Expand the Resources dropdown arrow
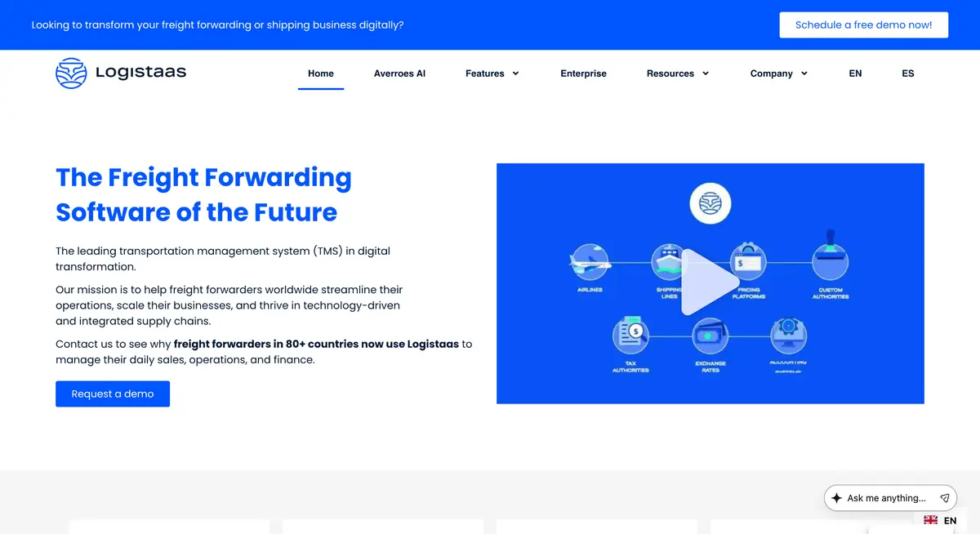Screen dimensions: 980x534 tap(706, 73)
